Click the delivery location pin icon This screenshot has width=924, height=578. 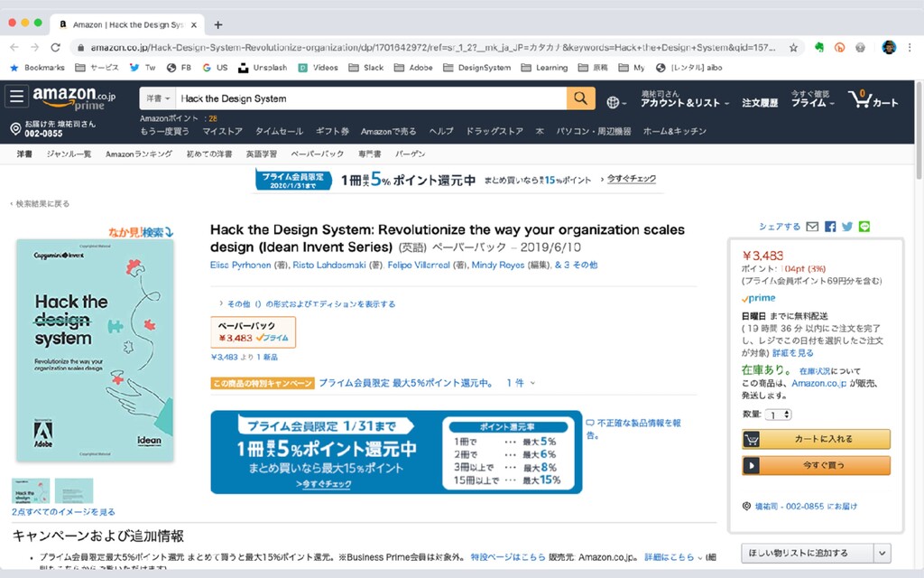tap(16, 128)
